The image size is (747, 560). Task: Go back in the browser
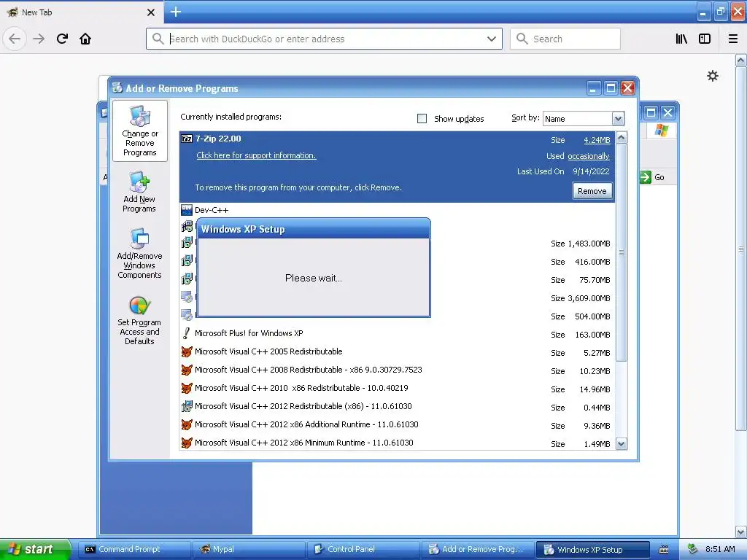(x=15, y=39)
